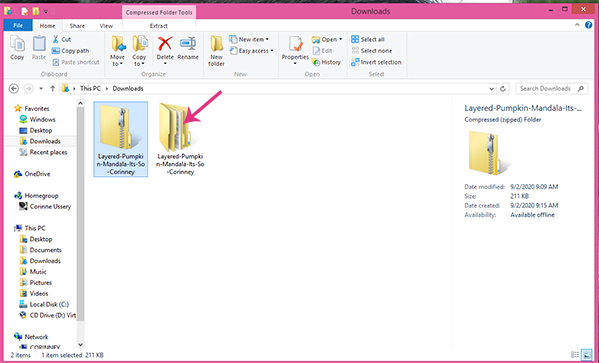
Task: Click the New folder icon
Action: [216, 44]
